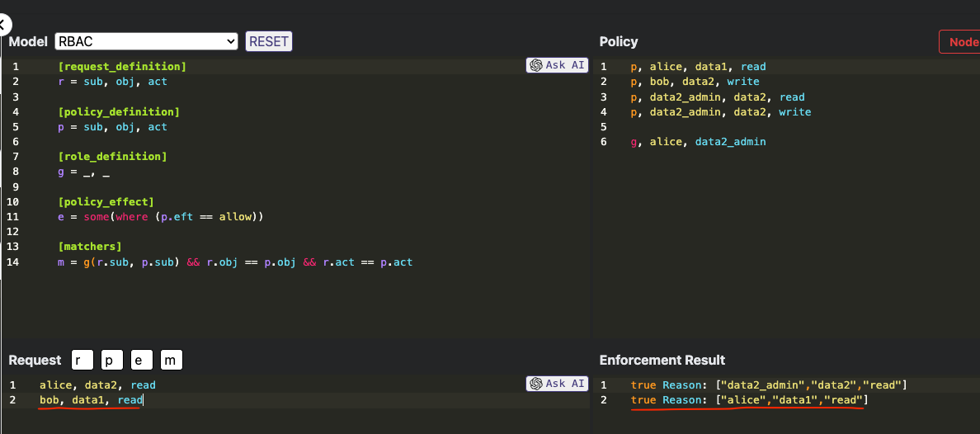Click request line 'bob, data1, read'
The height and width of the screenshot is (434, 980).
[x=92, y=400]
